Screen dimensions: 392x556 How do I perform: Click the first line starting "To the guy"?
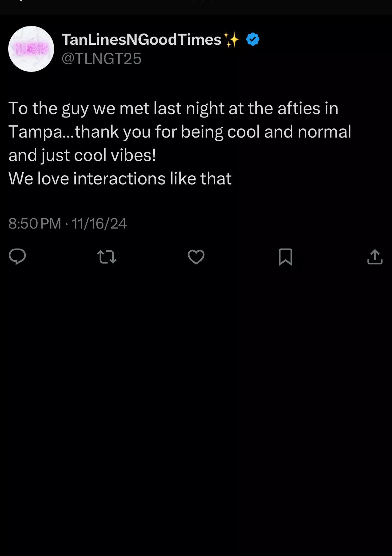click(173, 108)
